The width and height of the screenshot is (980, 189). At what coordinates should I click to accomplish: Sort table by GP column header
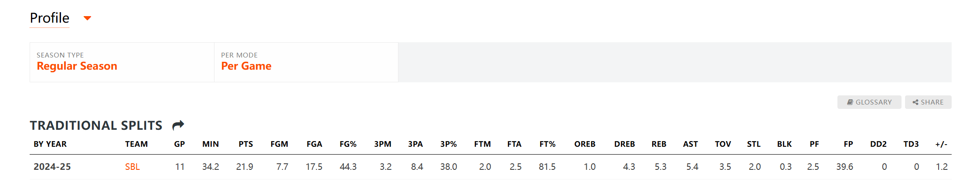(180, 144)
